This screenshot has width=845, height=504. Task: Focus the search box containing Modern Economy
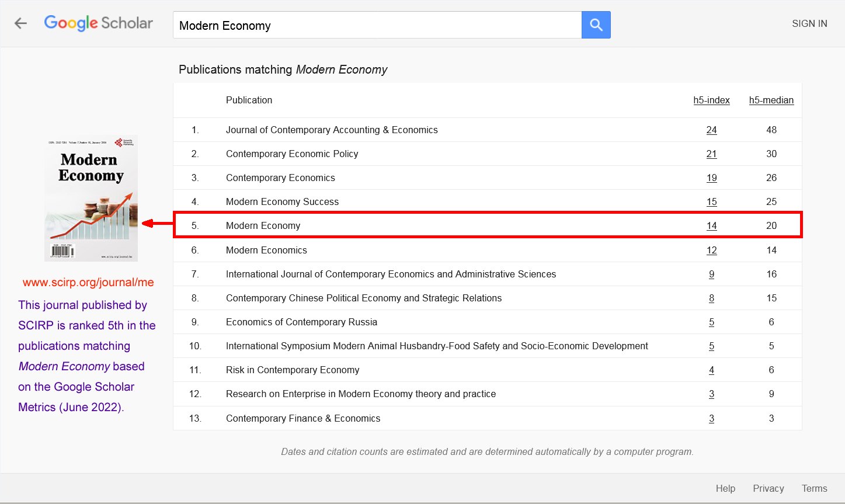pyautogui.click(x=377, y=25)
